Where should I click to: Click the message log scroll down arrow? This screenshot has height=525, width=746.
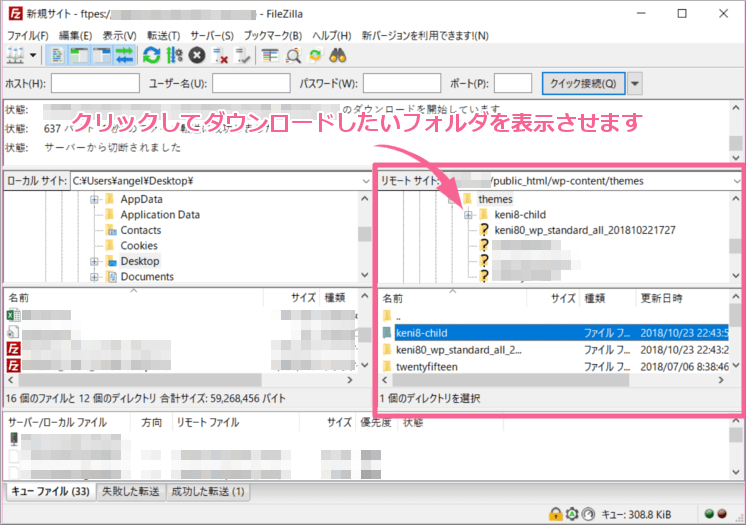click(736, 158)
